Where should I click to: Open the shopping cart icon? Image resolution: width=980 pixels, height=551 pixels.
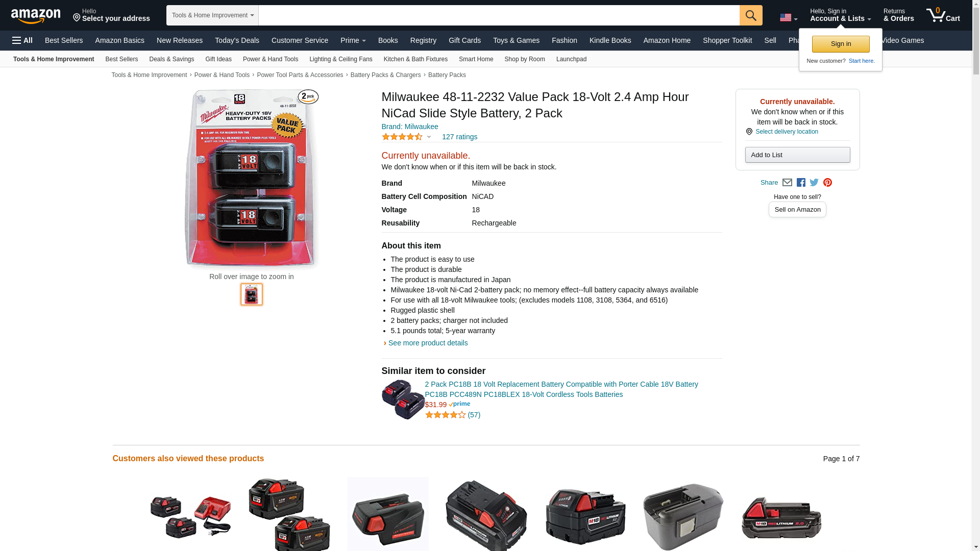pos(943,15)
